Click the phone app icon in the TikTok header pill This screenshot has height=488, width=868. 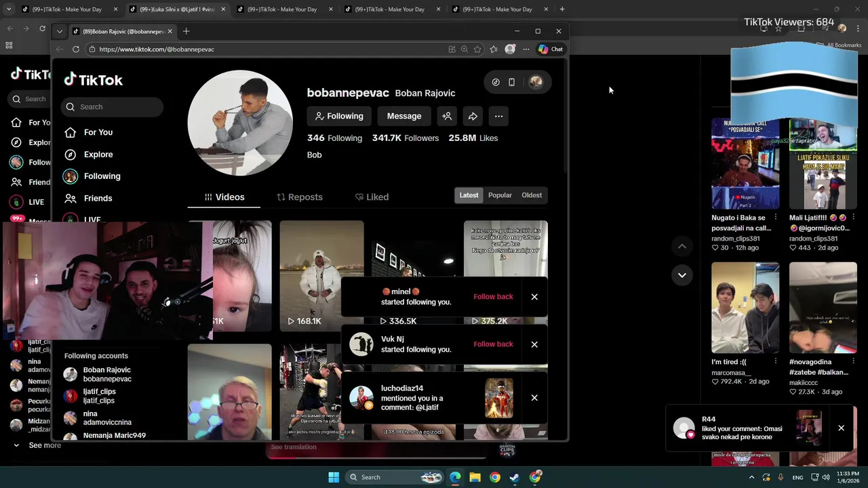(511, 82)
